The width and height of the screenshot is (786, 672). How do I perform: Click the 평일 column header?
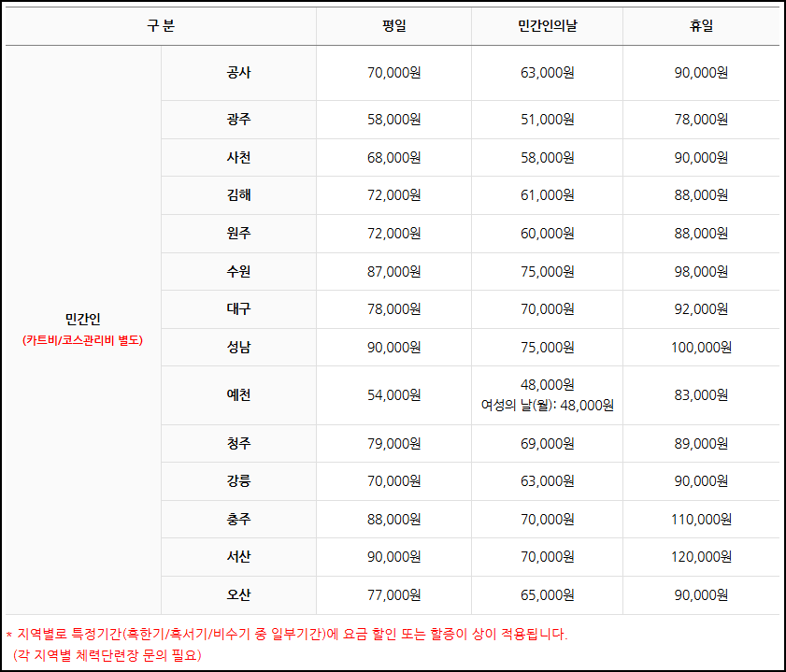393,26
